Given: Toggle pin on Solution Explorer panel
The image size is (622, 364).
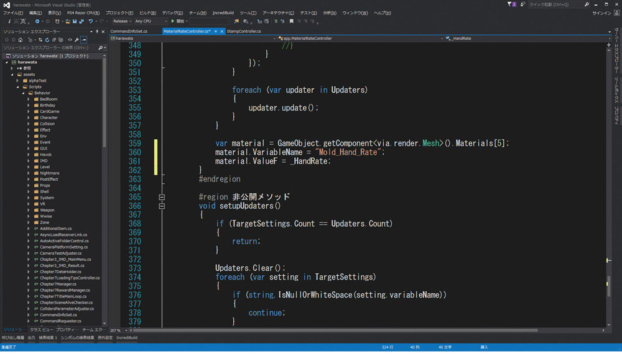Looking at the screenshot, I should point(97,31).
